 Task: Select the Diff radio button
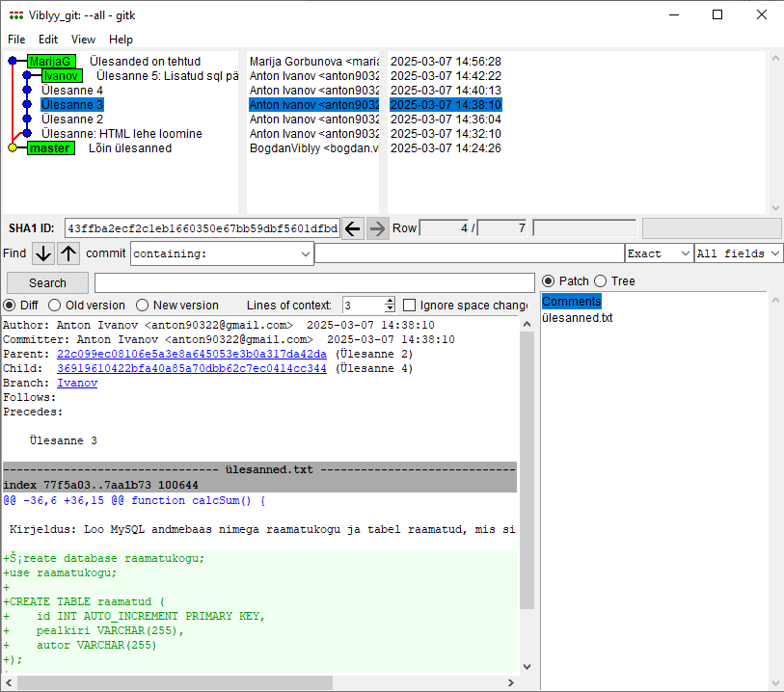click(x=10, y=306)
